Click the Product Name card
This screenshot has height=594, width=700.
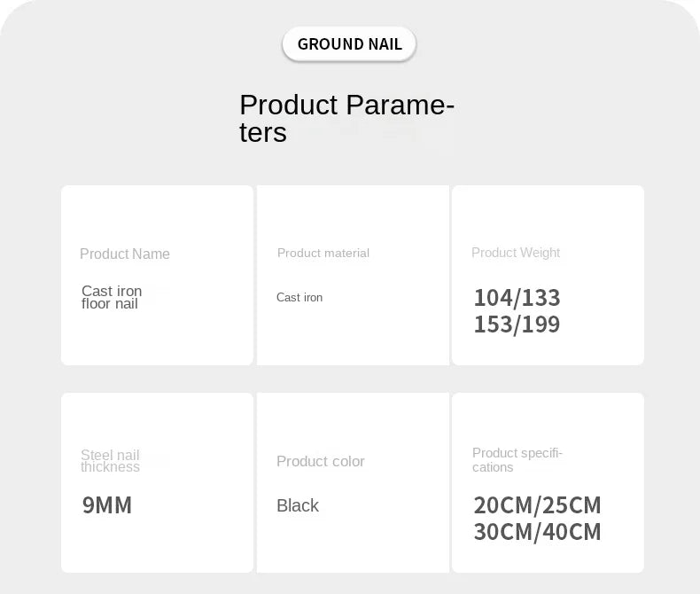click(x=157, y=275)
